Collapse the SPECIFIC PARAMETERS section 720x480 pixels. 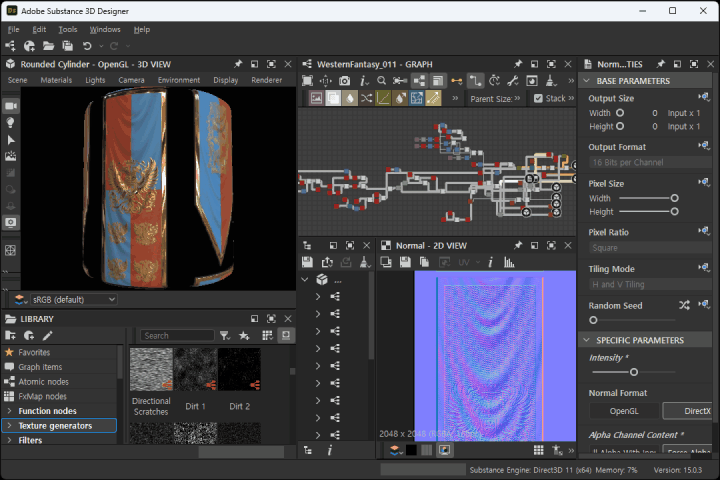click(586, 340)
